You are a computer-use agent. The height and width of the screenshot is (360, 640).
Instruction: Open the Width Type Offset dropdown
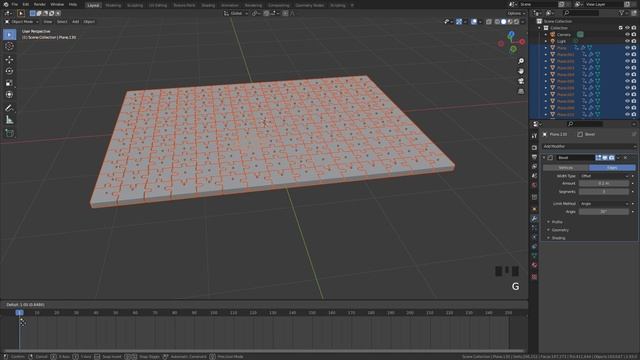pos(604,176)
